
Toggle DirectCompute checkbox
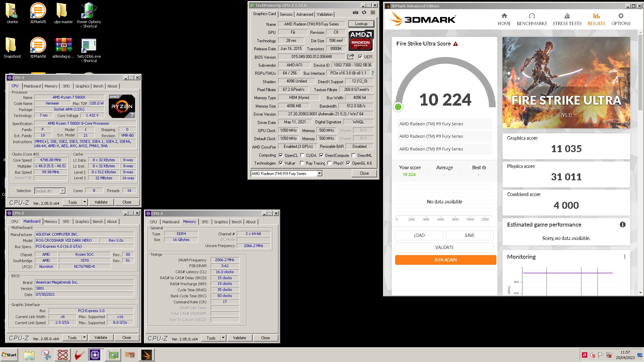(321, 156)
